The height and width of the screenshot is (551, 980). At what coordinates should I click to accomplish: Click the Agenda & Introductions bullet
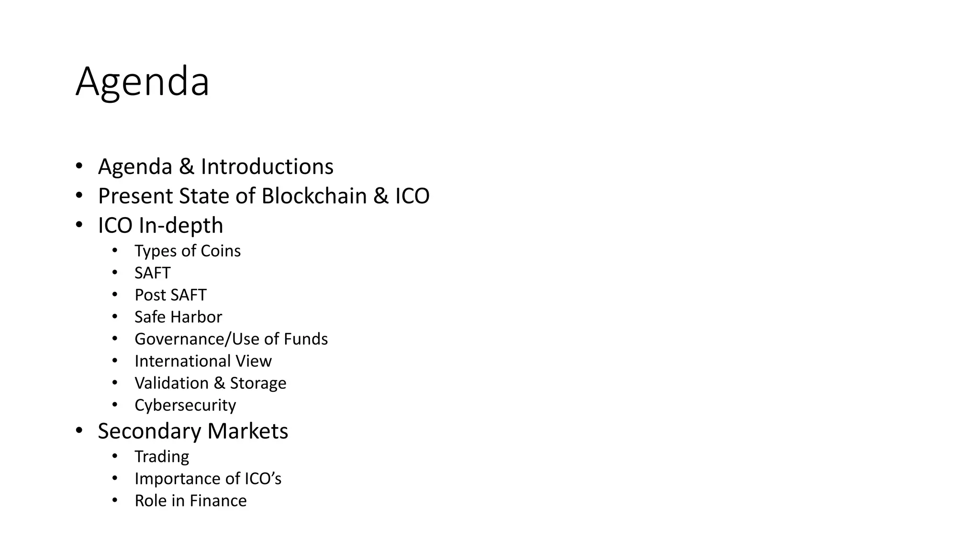(215, 166)
